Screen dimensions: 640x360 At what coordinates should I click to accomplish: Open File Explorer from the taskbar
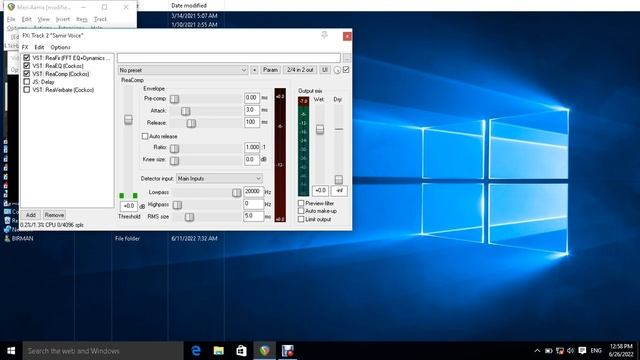pos(219,351)
